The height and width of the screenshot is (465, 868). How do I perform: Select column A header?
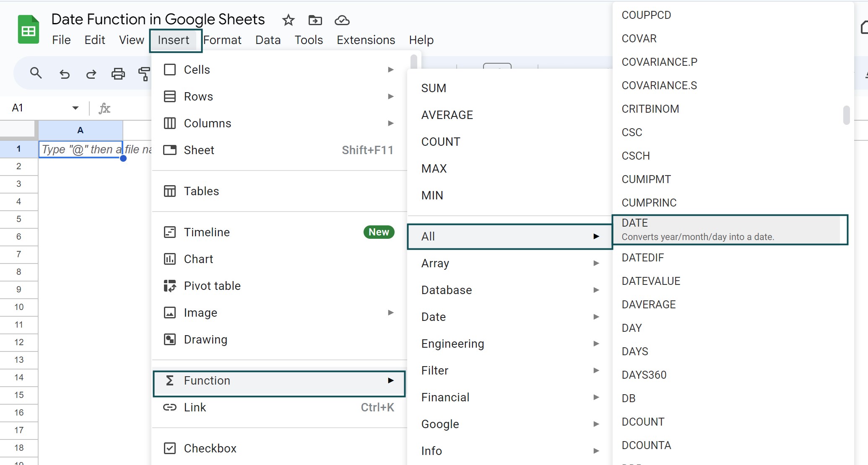click(x=81, y=130)
